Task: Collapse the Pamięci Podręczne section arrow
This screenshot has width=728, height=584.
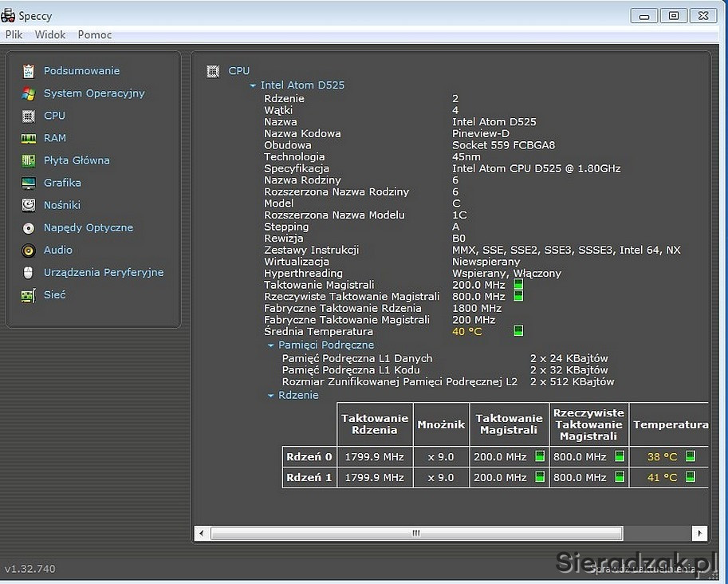Action: (x=270, y=345)
